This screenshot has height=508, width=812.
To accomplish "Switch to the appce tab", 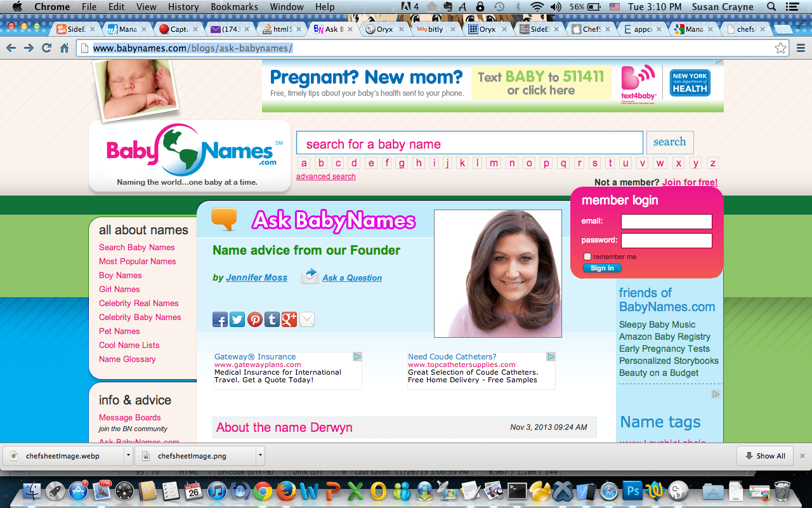I will click(643, 29).
